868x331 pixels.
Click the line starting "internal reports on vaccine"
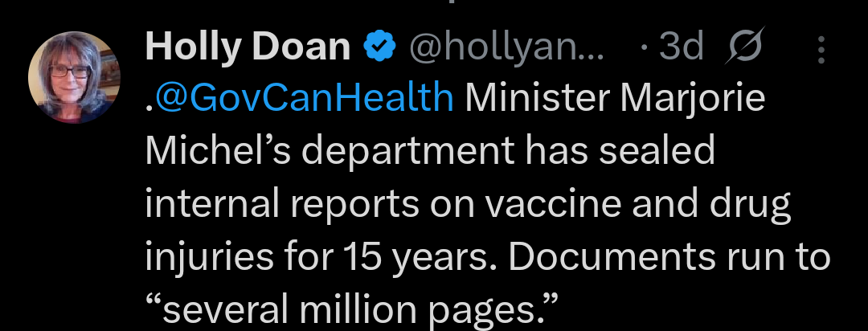[x=469, y=204]
